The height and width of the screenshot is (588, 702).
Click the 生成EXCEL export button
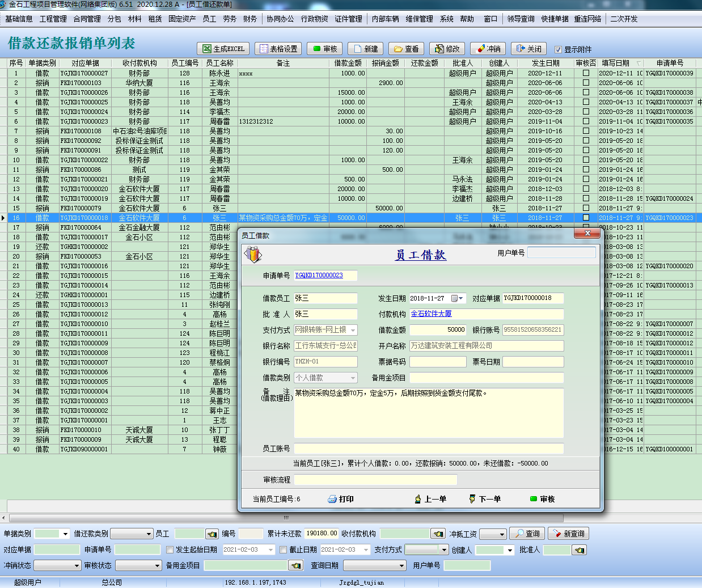pyautogui.click(x=223, y=49)
